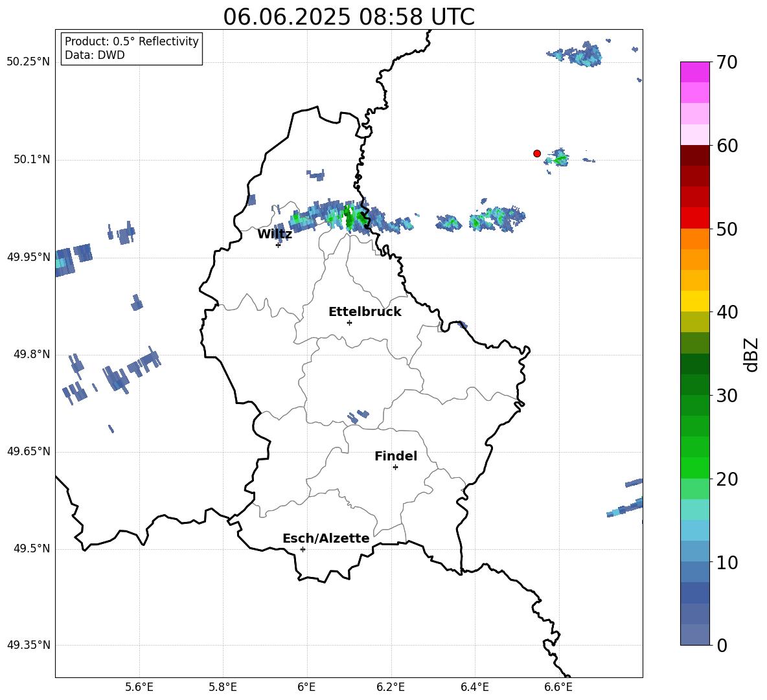Click the bright green colorbar segment above 20
This screenshot has height=700, width=767.
tap(694, 468)
